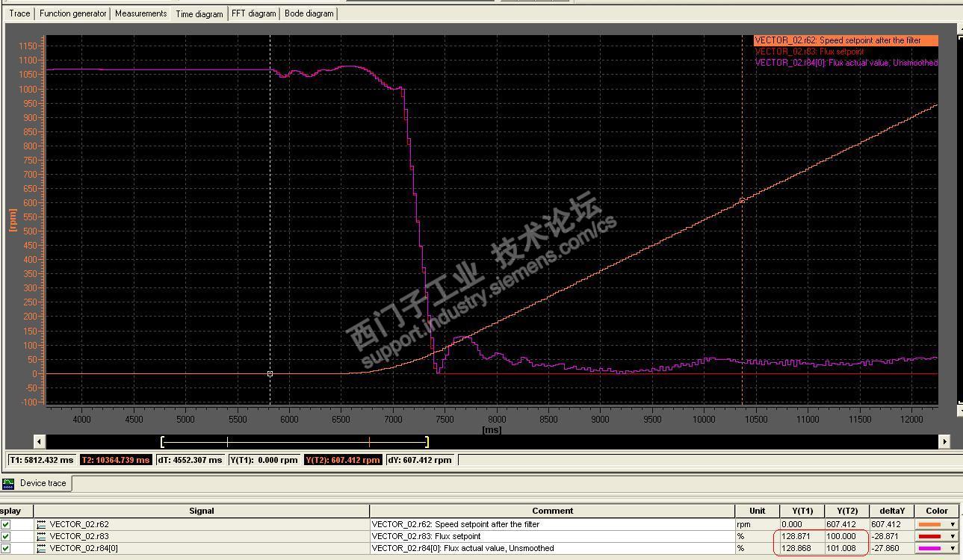The height and width of the screenshot is (560, 963).
Task: Toggle display checkbox for VECTOR_02.r84[0]
Action: click(6, 548)
